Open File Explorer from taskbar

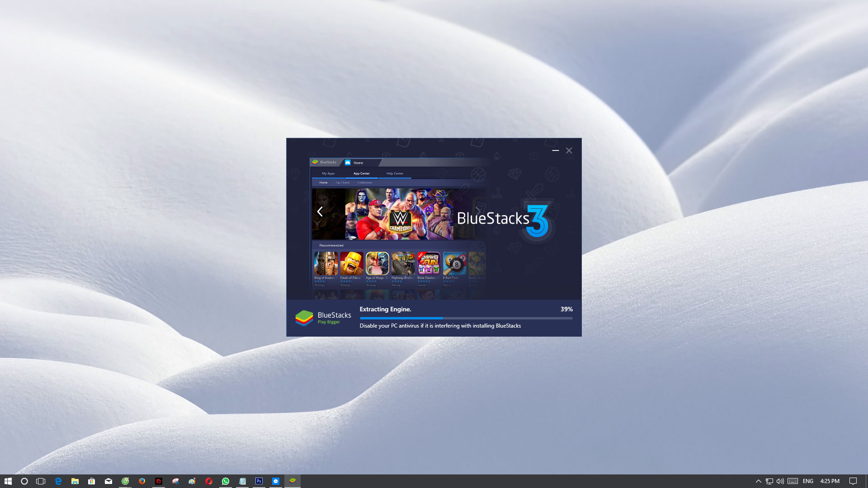pyautogui.click(x=75, y=481)
